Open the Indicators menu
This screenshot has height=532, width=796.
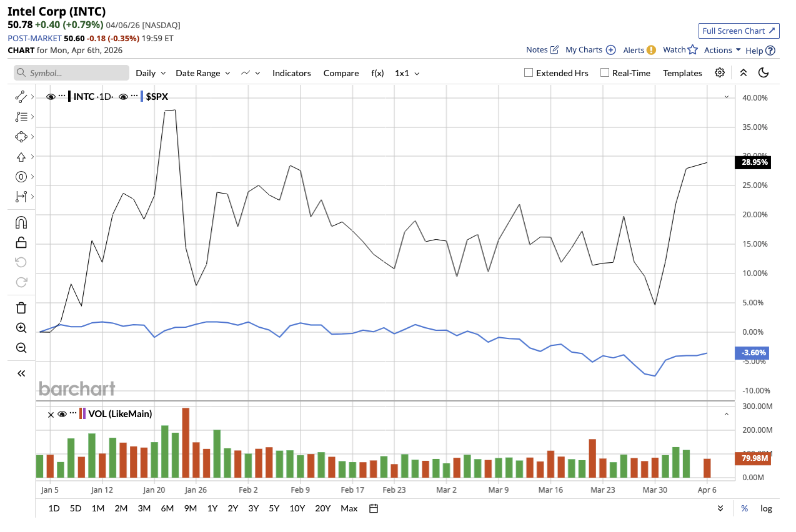(292, 73)
